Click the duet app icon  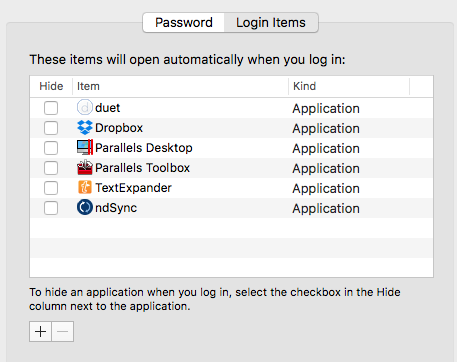click(x=85, y=108)
